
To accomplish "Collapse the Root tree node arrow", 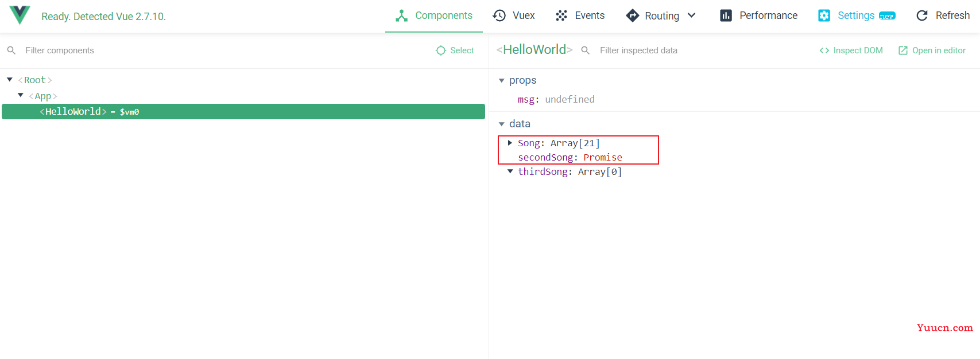I will pyautogui.click(x=10, y=80).
